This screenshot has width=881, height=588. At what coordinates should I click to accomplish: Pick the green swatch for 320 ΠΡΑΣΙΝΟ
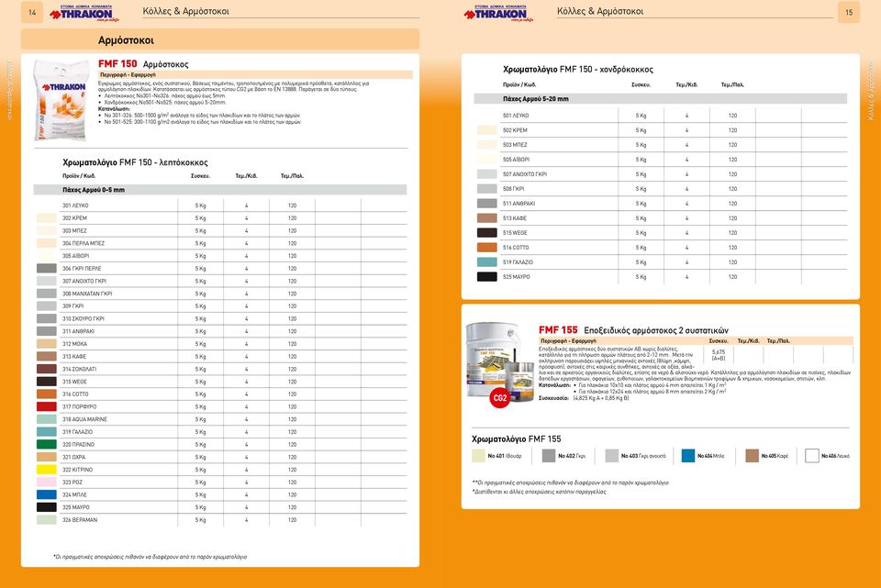(x=47, y=444)
